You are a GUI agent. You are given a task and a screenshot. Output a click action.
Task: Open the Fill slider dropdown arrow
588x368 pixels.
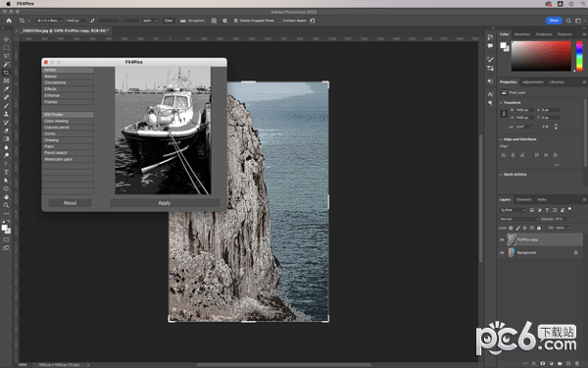tap(568, 228)
